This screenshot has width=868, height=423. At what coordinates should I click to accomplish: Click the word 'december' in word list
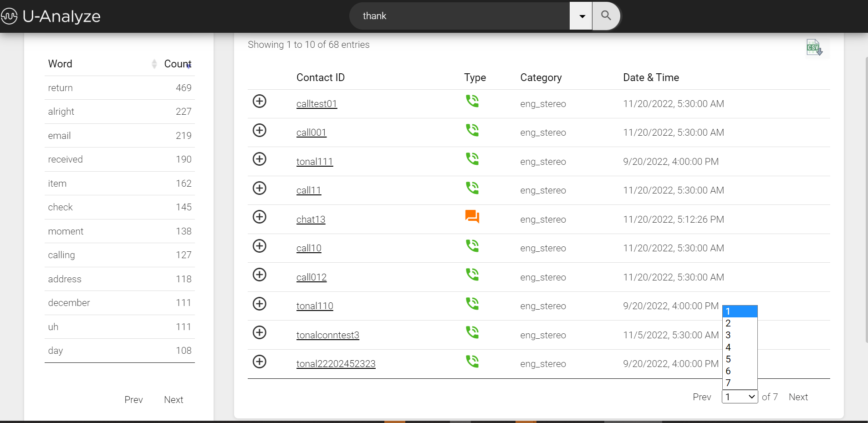point(69,303)
